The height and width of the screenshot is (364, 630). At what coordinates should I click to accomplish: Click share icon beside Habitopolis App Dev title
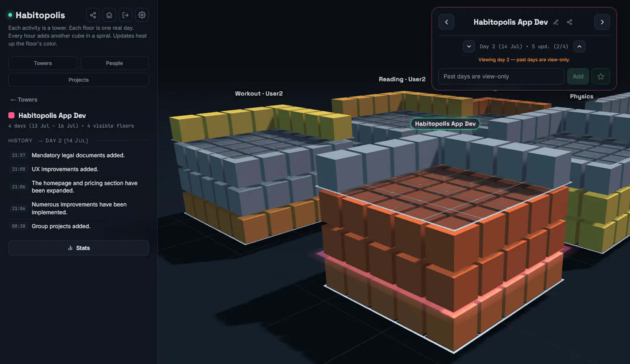569,22
